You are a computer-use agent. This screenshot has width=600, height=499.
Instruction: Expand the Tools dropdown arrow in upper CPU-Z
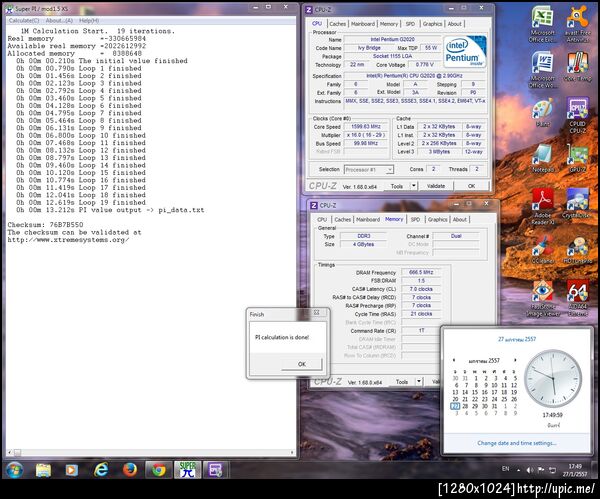point(414,186)
